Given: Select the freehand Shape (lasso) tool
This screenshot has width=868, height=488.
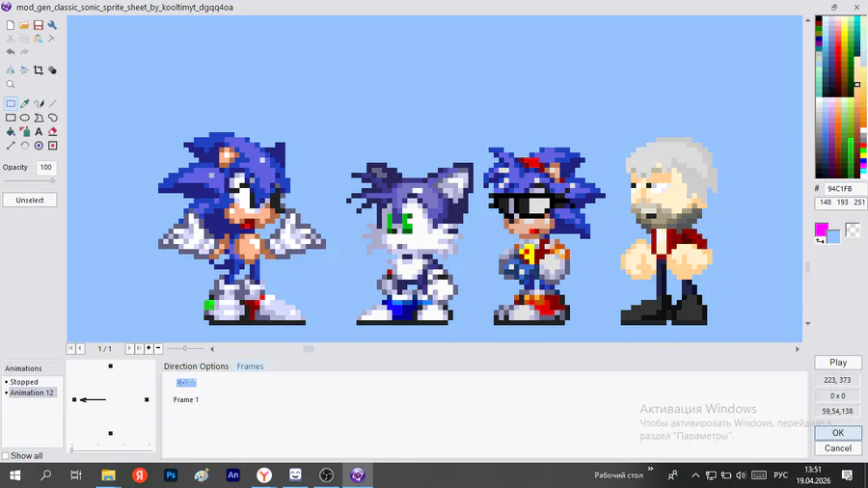Looking at the screenshot, I should (52, 118).
